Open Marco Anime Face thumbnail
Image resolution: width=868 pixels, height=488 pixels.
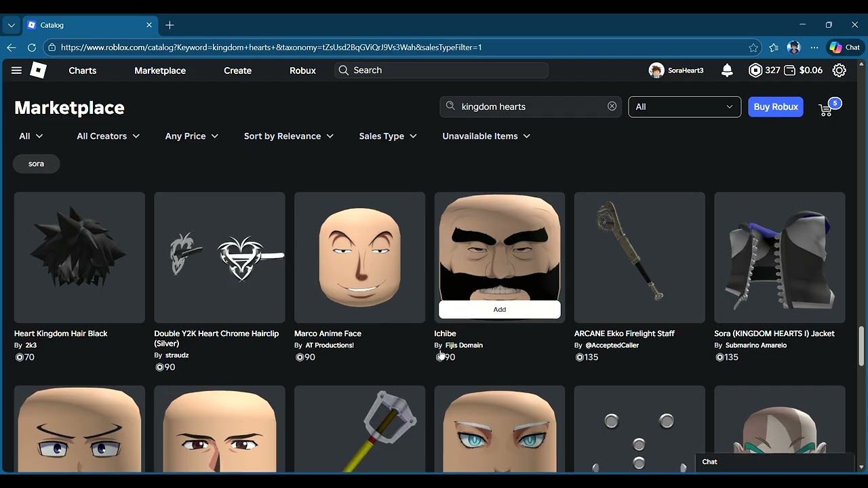(360, 258)
